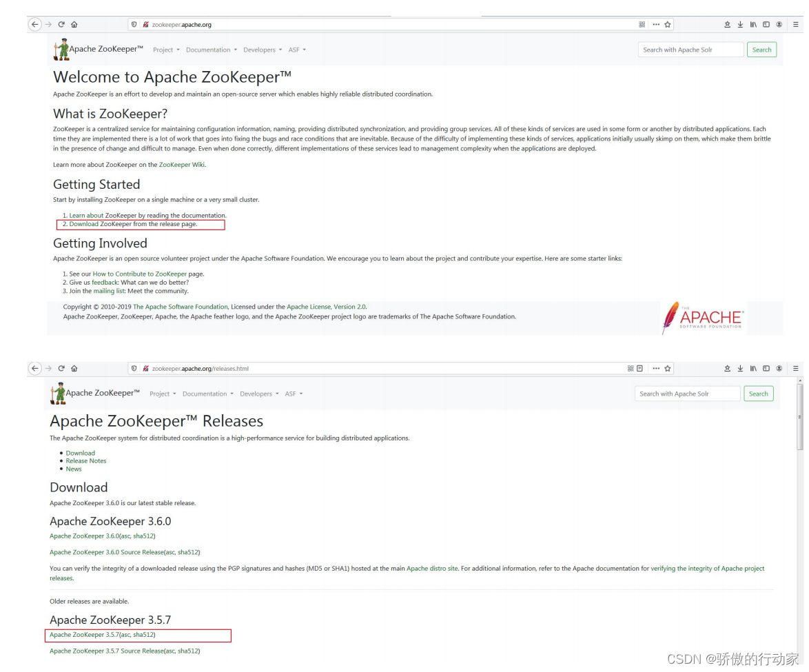Focus Solr search field on Releases page
This screenshot has width=809, height=672.
click(687, 394)
